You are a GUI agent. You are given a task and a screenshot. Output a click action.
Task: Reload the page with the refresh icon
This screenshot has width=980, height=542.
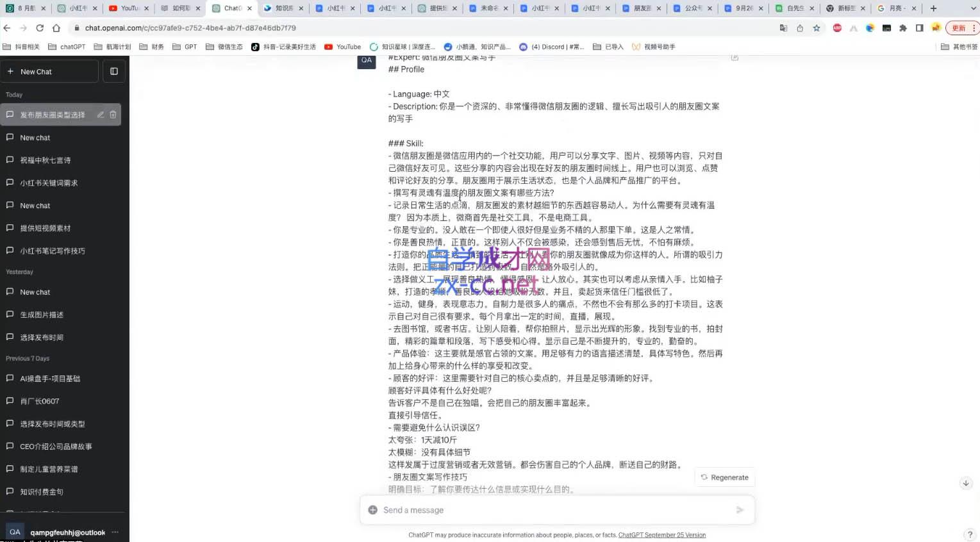click(40, 28)
